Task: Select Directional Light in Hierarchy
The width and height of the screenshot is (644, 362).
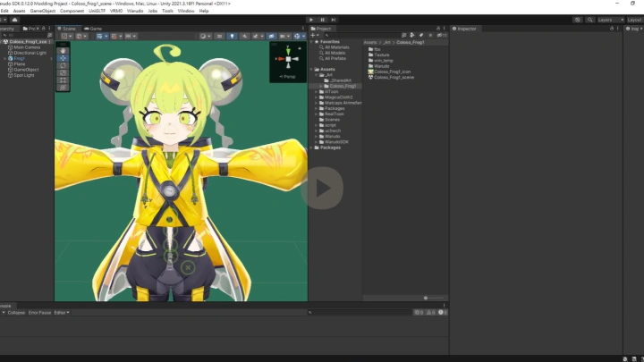Action: tap(30, 53)
